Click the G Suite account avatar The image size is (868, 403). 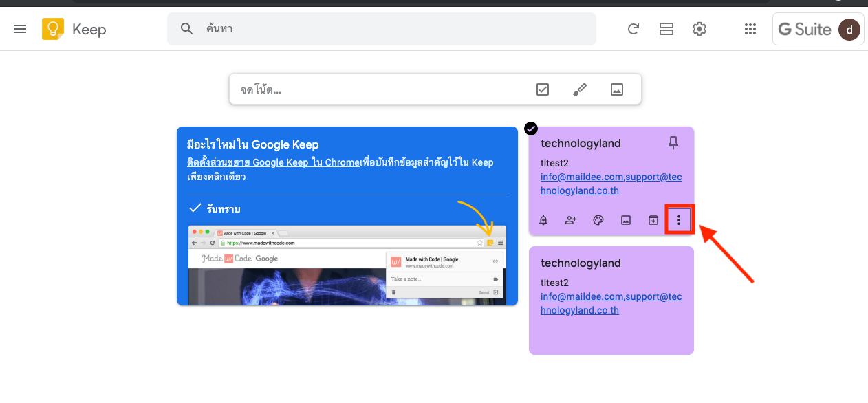click(849, 30)
